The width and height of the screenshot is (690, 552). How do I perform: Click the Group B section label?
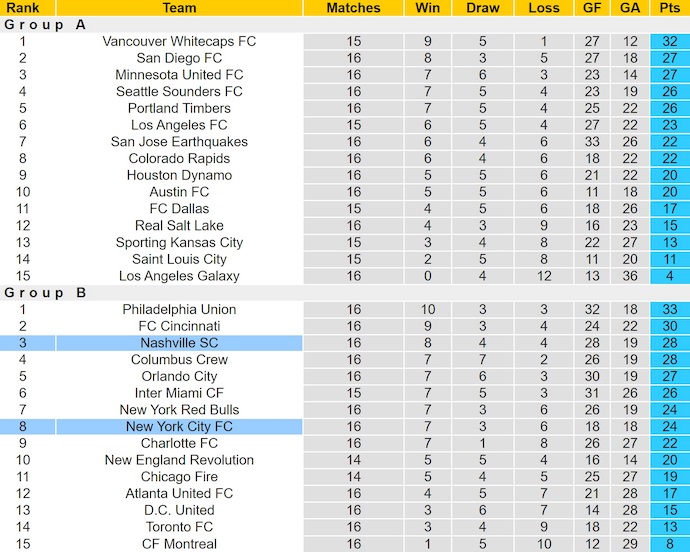(45, 293)
